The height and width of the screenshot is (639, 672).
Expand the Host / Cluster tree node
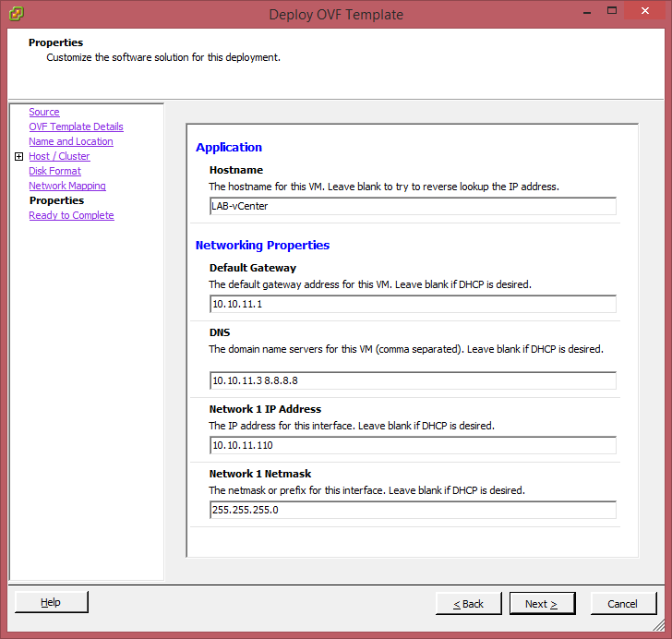click(x=18, y=157)
